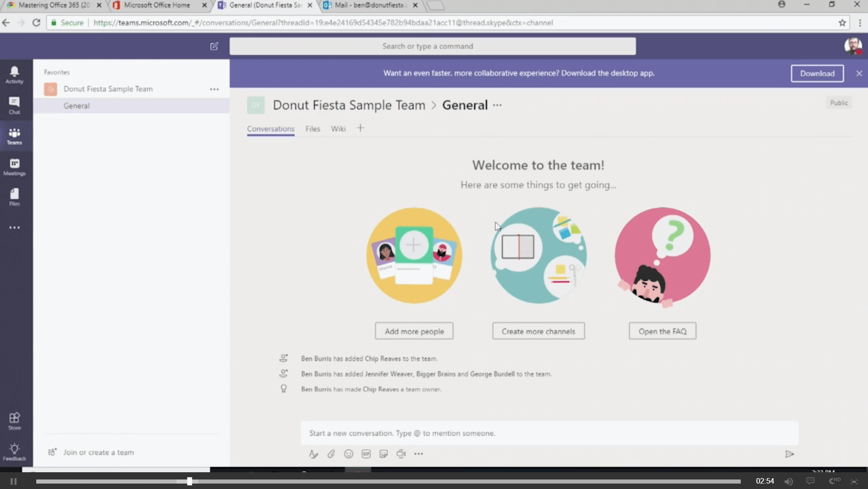Open General channel more options ellipsis
Viewport: 868px width, 489px height.
point(497,105)
